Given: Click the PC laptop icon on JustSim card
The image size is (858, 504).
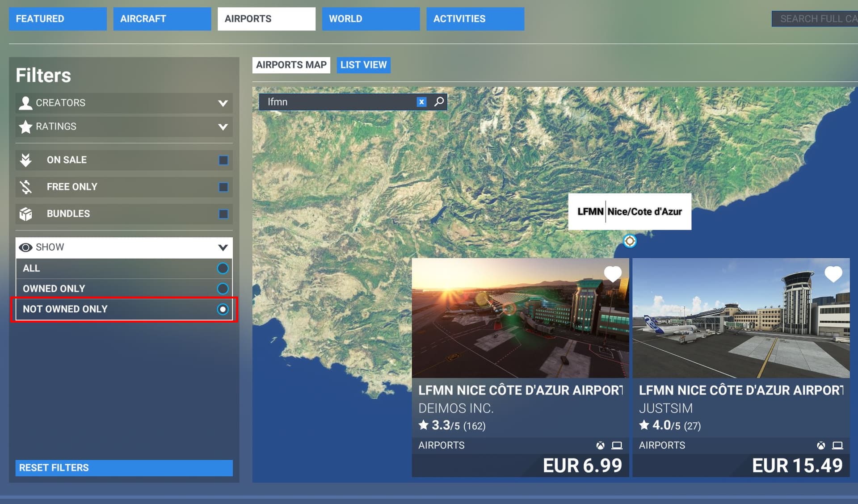Looking at the screenshot, I should click(x=837, y=445).
